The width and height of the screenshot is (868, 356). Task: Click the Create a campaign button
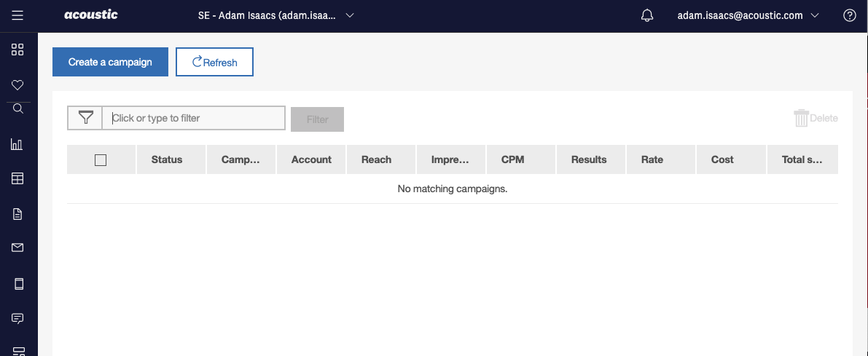click(110, 62)
